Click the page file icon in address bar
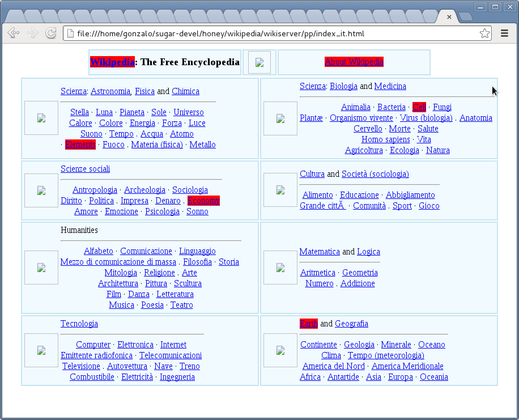 (x=70, y=33)
